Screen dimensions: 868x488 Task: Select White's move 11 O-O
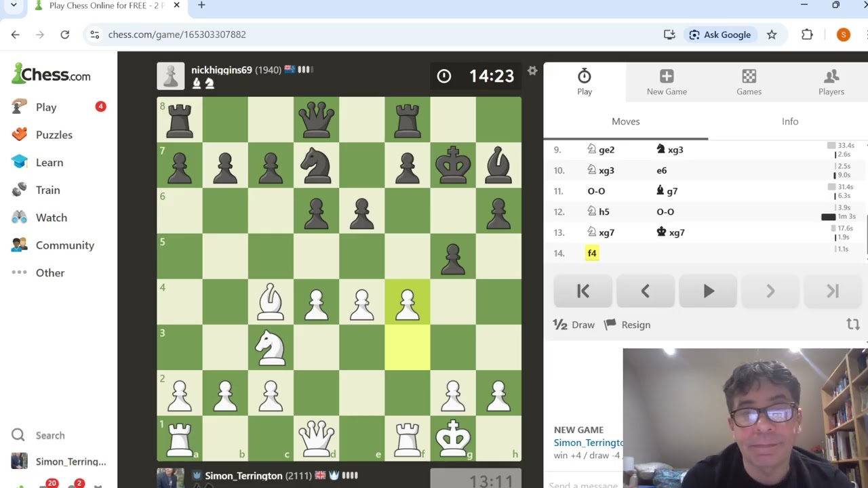tap(596, 191)
